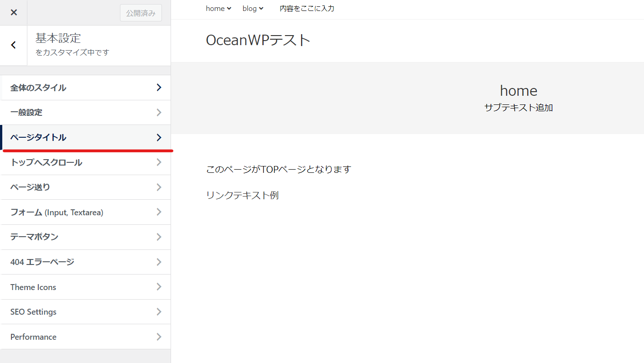644x363 pixels.
Task: Click the chevron icon beside Performance
Action: point(159,337)
